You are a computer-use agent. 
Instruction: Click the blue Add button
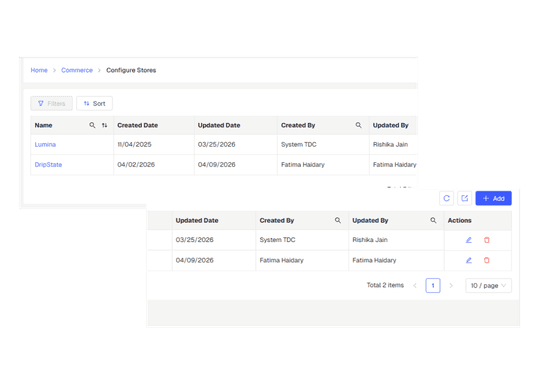click(494, 198)
